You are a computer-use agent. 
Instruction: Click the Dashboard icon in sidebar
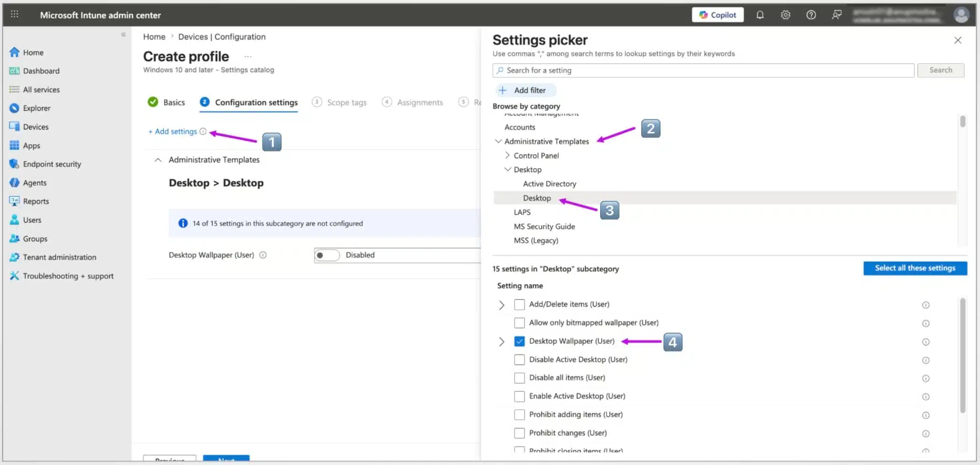pos(14,71)
